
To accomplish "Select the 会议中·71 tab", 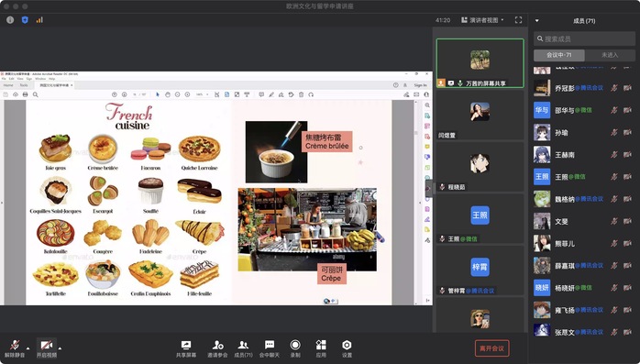I will tap(559, 55).
